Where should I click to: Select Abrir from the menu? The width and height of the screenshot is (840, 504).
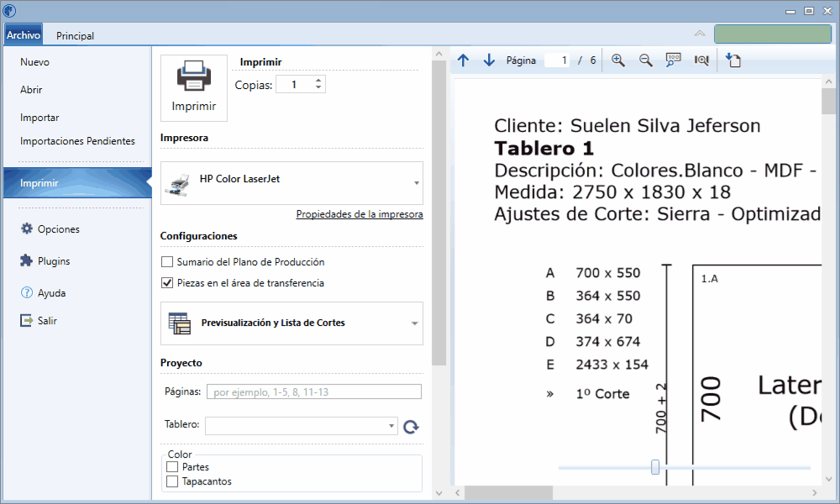31,90
